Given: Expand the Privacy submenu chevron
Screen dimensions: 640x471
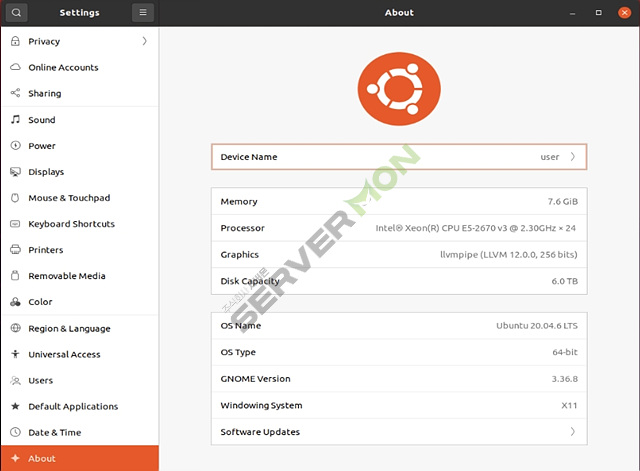Looking at the screenshot, I should 144,41.
